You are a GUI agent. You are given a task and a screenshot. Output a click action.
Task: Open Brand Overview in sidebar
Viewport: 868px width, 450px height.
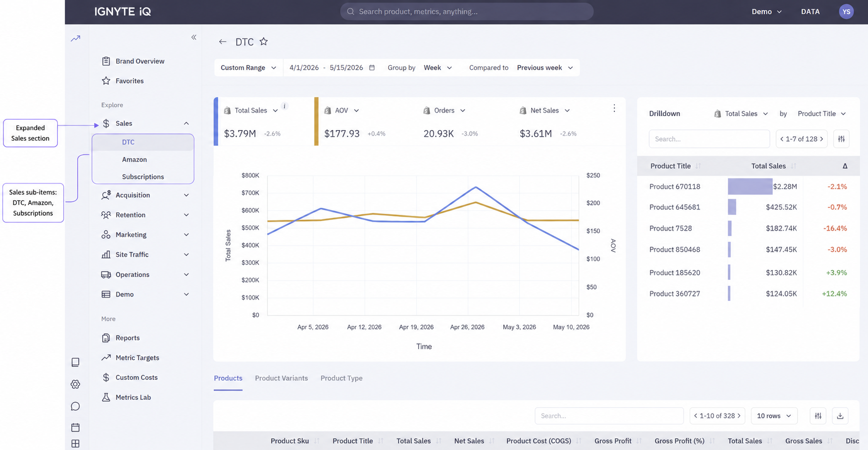click(133, 61)
